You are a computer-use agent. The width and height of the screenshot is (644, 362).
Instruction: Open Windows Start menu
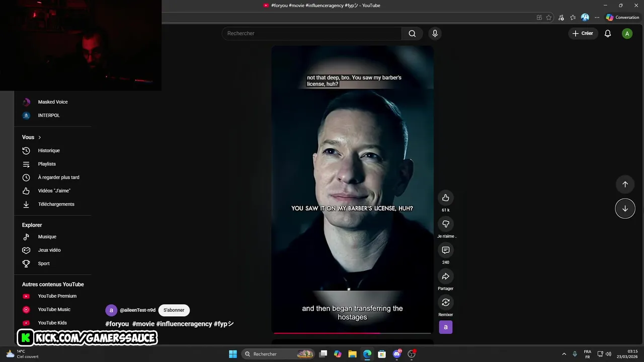[x=233, y=354]
